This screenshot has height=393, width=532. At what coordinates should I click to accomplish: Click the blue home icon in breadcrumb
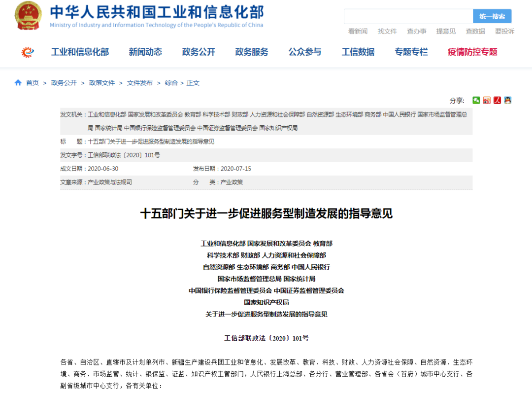(18, 83)
